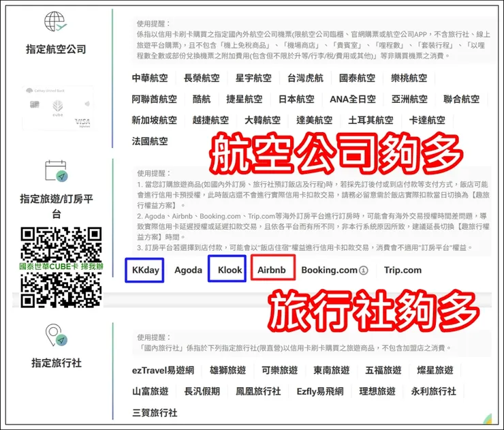Select 星宇航空 airline
The height and width of the screenshot is (430, 504).
tap(253, 78)
